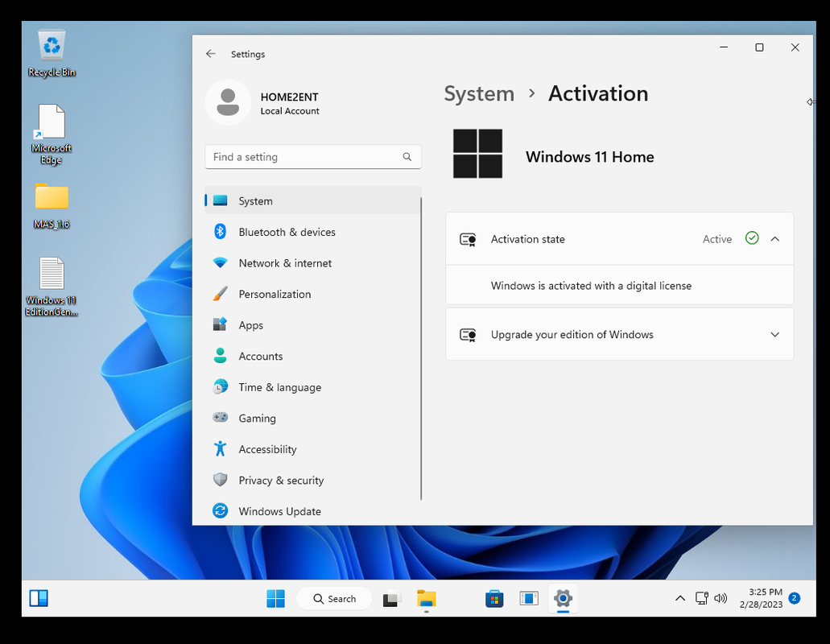Click the Activation state label
The width and height of the screenshot is (830, 644).
[528, 239]
